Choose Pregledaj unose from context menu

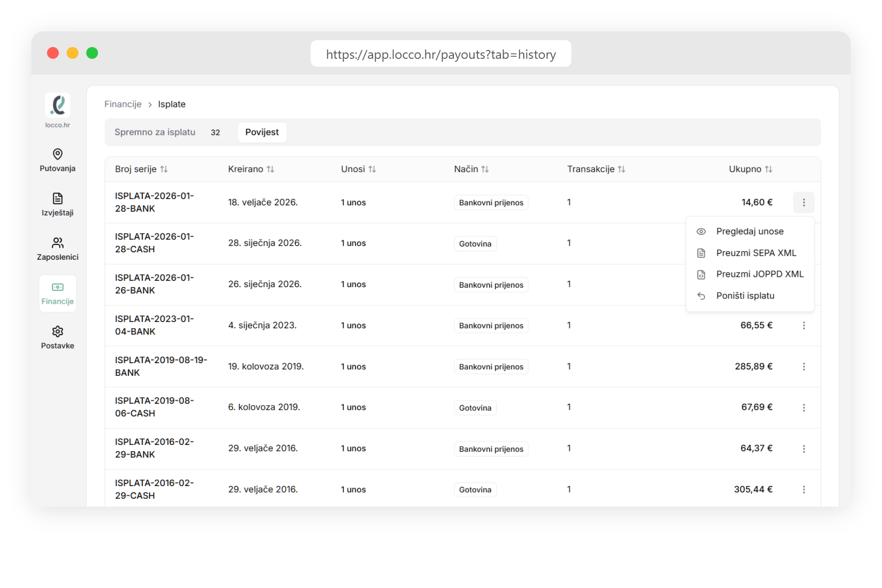pyautogui.click(x=749, y=231)
